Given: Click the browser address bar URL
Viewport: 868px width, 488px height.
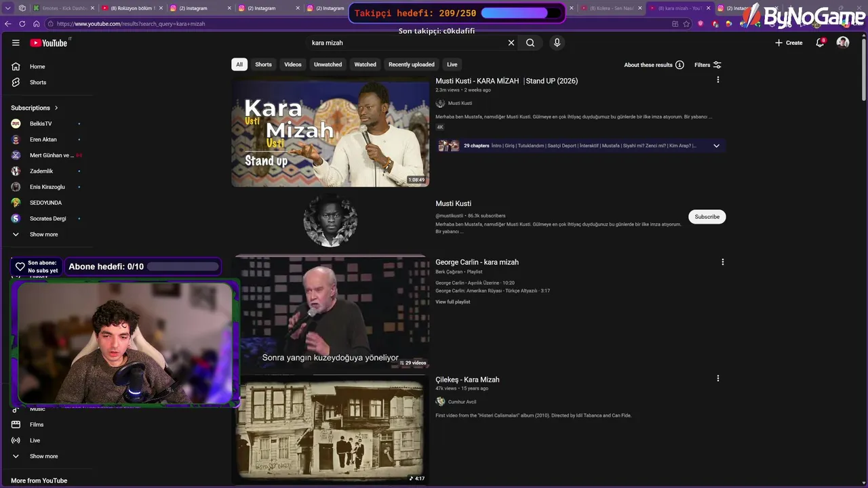Looking at the screenshot, I should click(131, 24).
